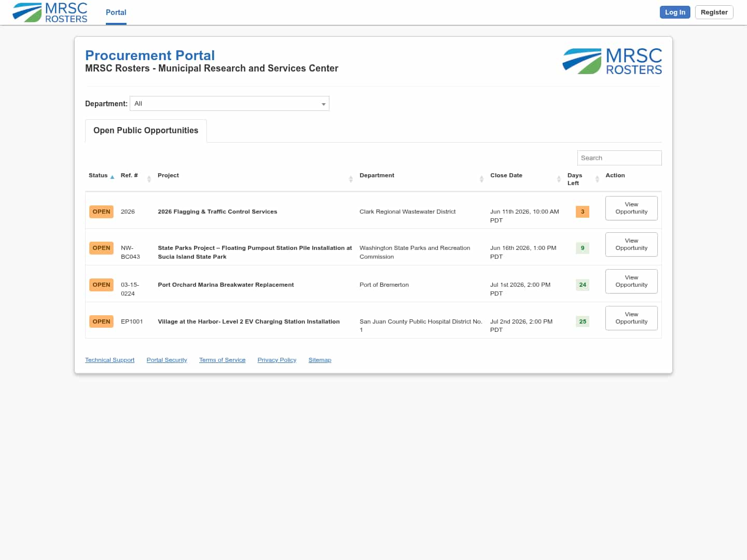Sort table by Status column arrow
Image resolution: width=747 pixels, height=560 pixels.
pyautogui.click(x=112, y=177)
